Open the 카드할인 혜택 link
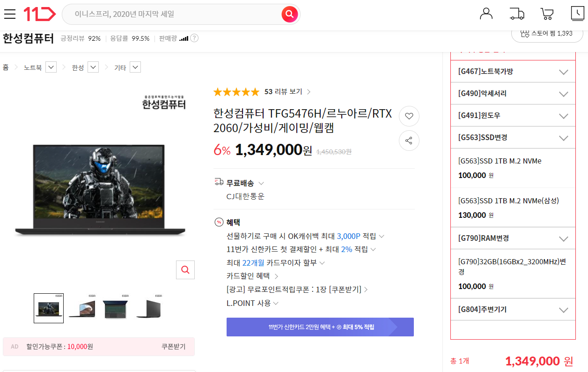Image resolution: width=588 pixels, height=372 pixels. 252,276
